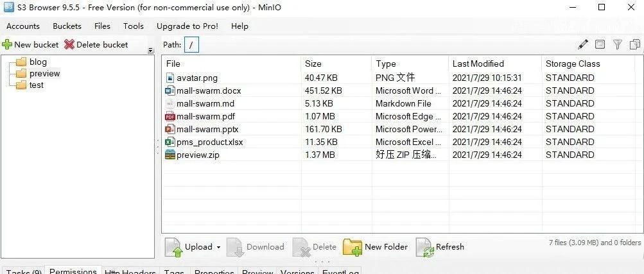
Task: Click the type cell 'Microsoft Excel ...'
Action: coord(408,142)
